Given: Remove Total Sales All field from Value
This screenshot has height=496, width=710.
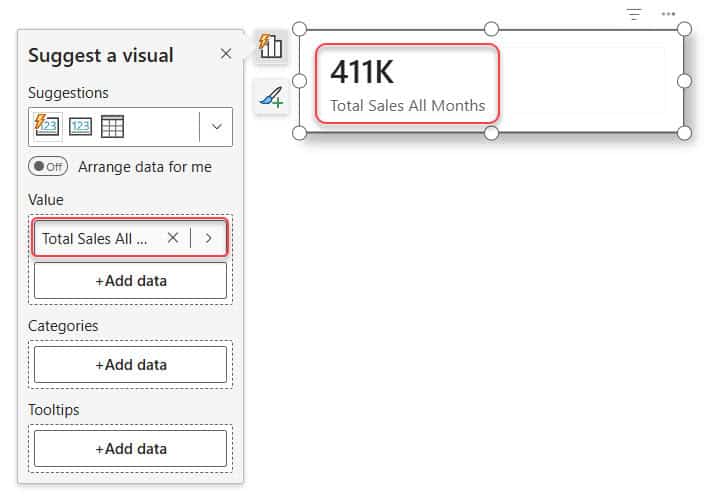Looking at the screenshot, I should tap(173, 238).
